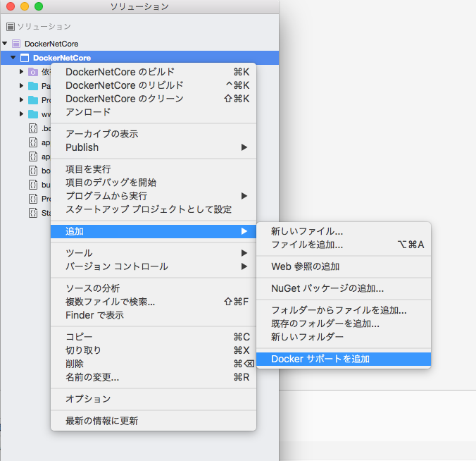Click the ソリューション pad header label
This screenshot has height=461, width=476.
(44, 27)
